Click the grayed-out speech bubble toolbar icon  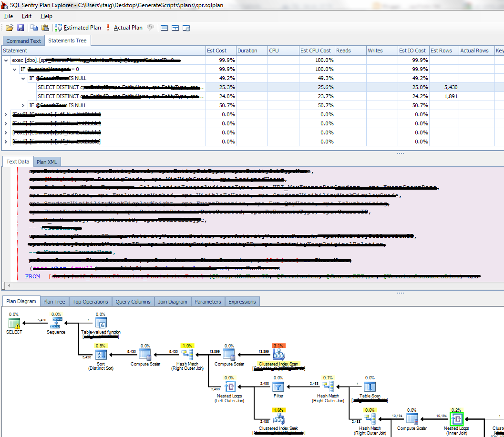pos(150,28)
